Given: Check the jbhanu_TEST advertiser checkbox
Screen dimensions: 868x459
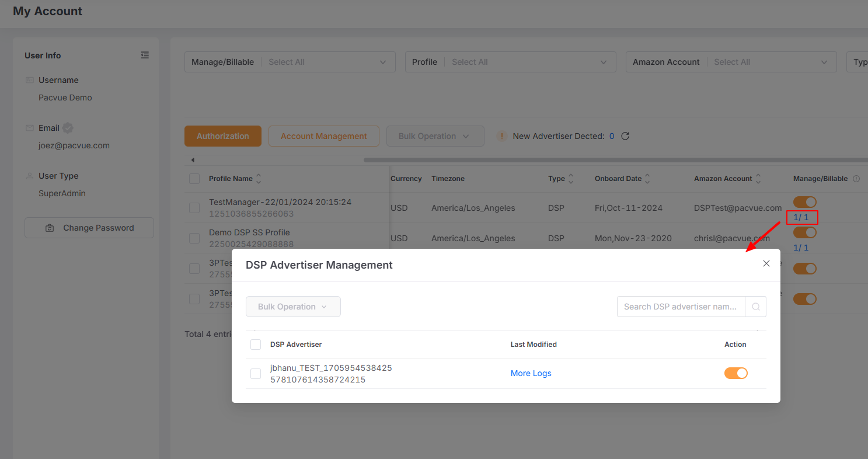Looking at the screenshot, I should click(256, 374).
